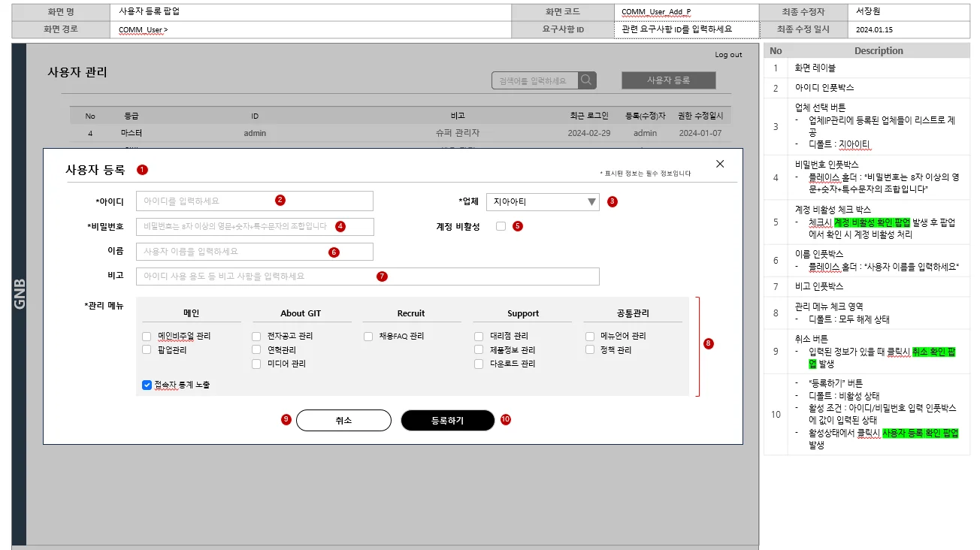980x550 pixels.
Task: Check 전자공고 관리 checkbox
Action: click(257, 336)
